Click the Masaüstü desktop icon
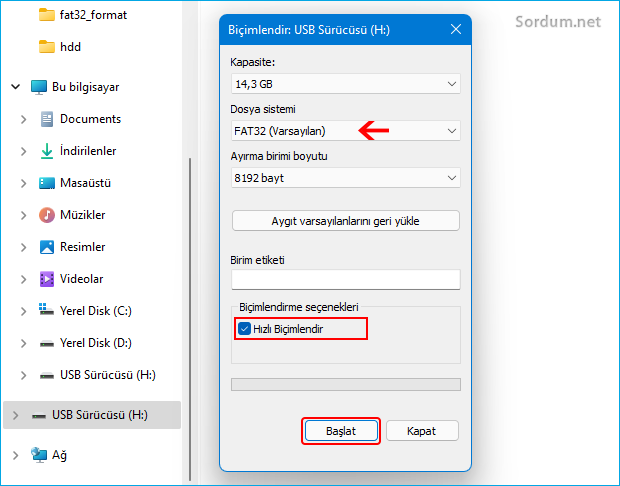This screenshot has width=620, height=486. click(47, 183)
